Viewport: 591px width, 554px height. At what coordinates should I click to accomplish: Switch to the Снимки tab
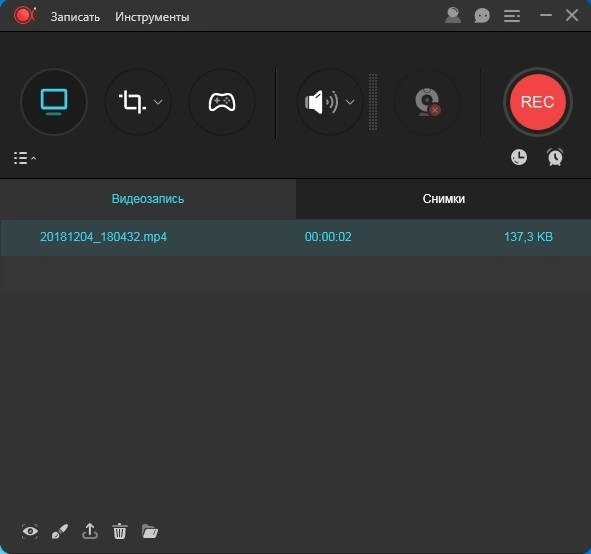(444, 199)
